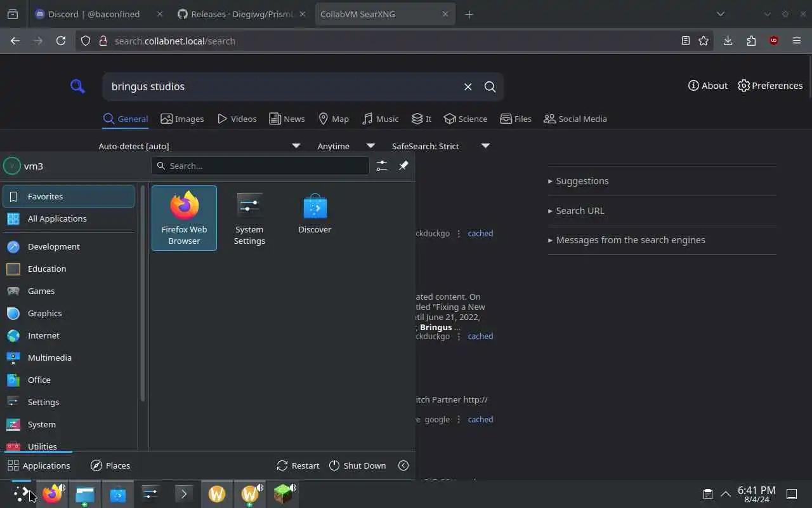Open the Games category
812x508 pixels.
pos(69,291)
